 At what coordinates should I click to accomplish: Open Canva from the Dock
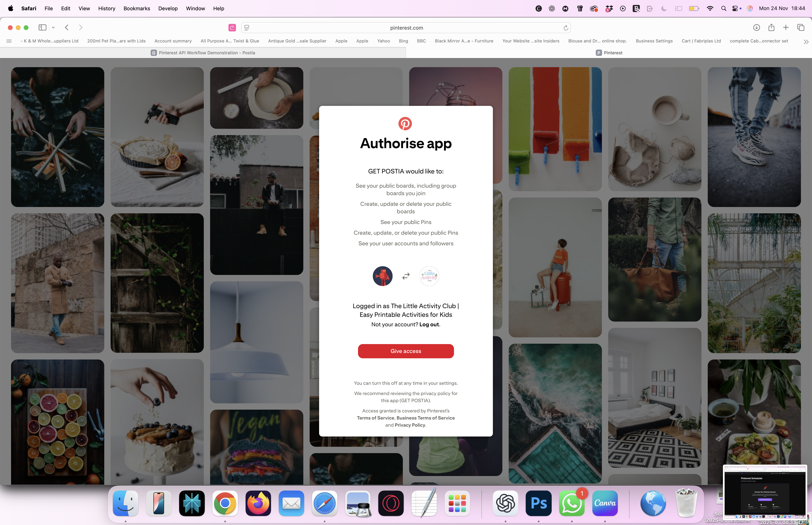tap(605, 503)
